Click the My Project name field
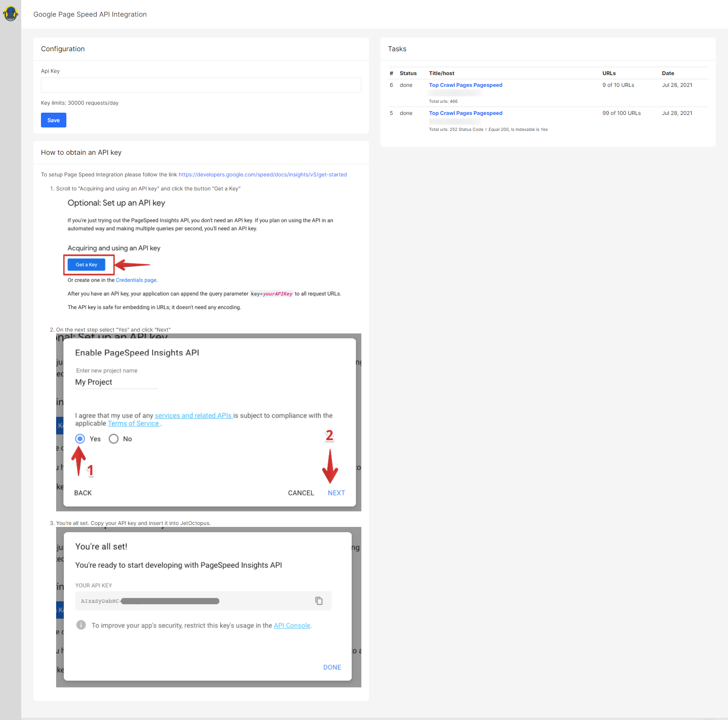 [116, 382]
